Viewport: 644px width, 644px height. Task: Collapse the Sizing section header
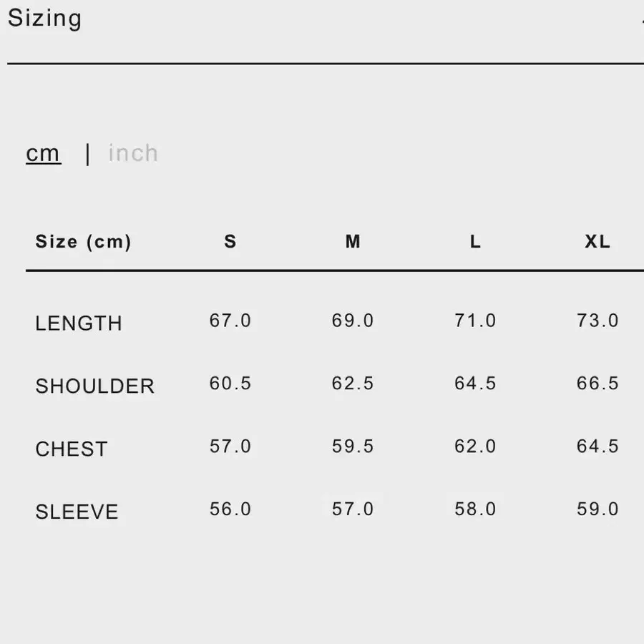[44, 18]
